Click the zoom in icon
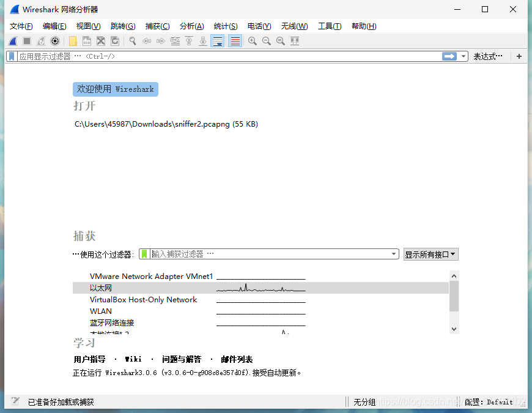Screen dimensions: 532x413 [x=253, y=42]
